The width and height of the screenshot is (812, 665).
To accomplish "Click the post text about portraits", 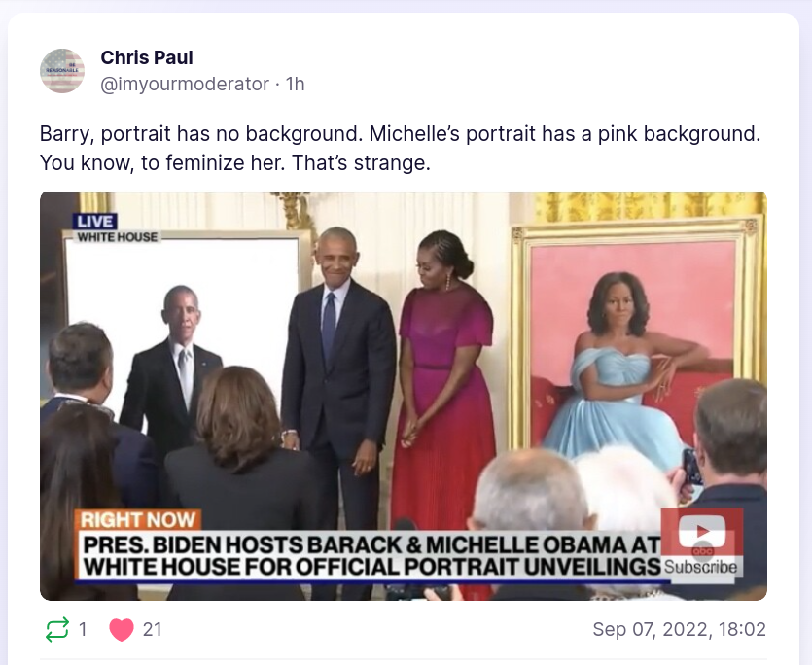I will 400,148.
